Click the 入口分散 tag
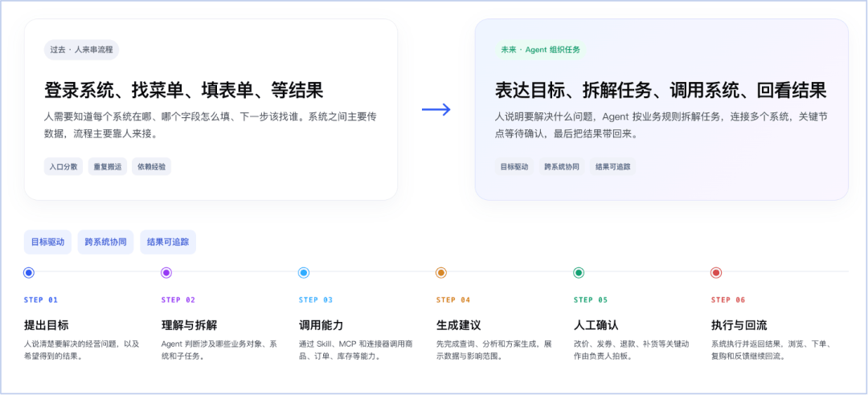The image size is (868, 395). 63,166
